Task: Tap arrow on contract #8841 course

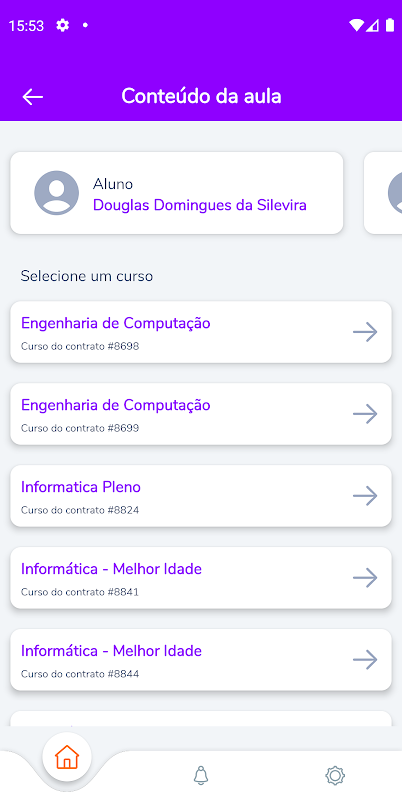Action: (365, 578)
